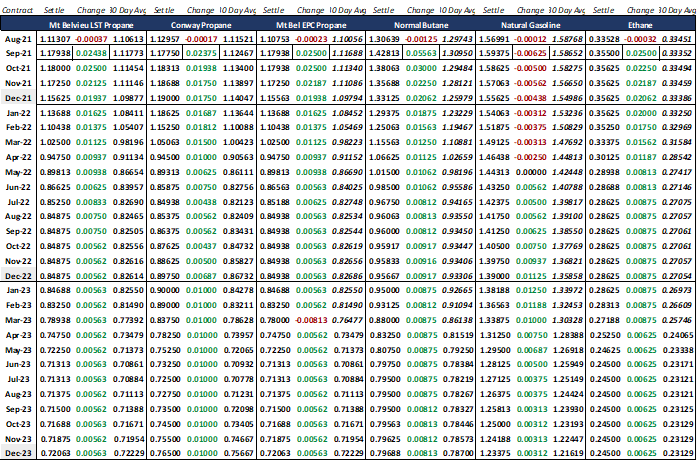Select May-22 Conway settle 0.89313

point(165,172)
